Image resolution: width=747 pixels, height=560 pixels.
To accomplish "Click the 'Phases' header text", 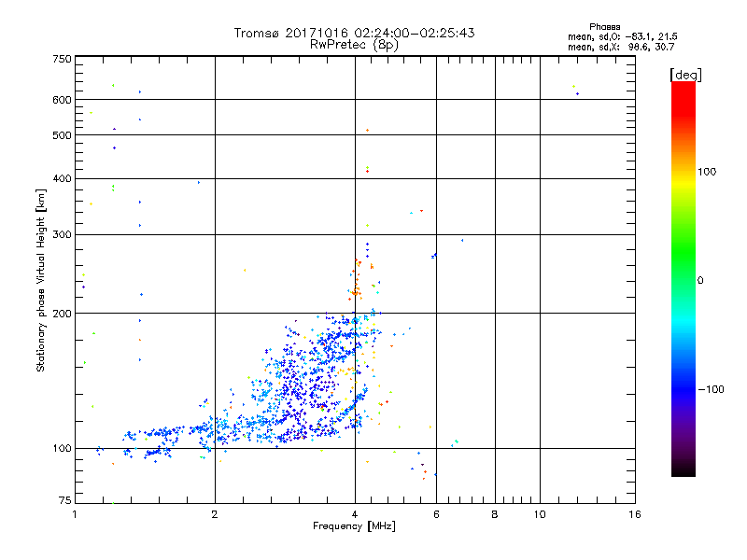I will pos(604,27).
